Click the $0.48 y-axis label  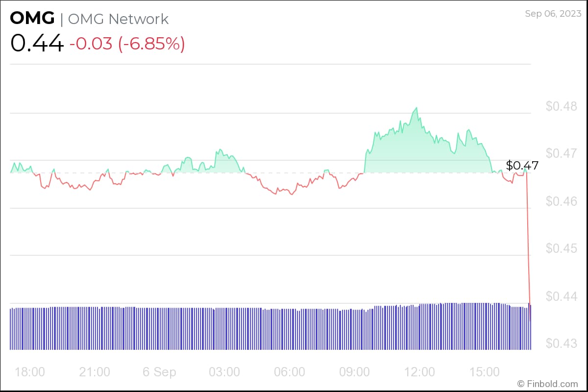pyautogui.click(x=562, y=106)
